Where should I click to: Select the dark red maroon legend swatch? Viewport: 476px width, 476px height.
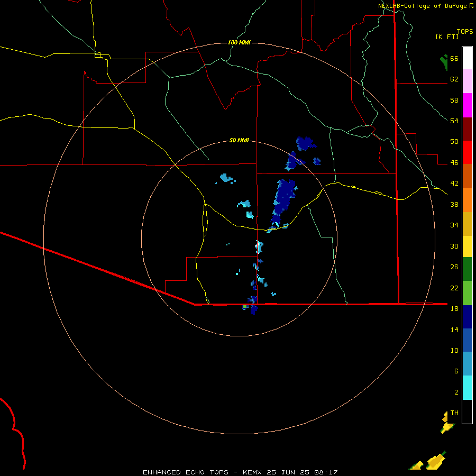pos(467,129)
